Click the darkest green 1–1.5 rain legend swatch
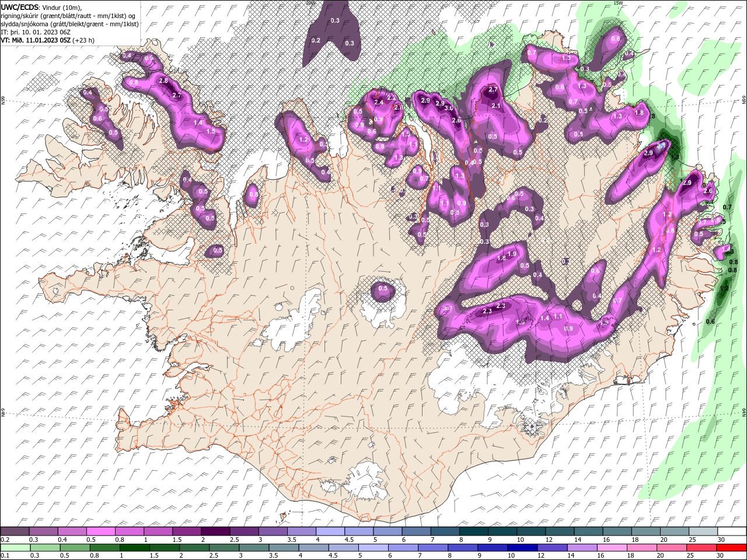 point(134,547)
